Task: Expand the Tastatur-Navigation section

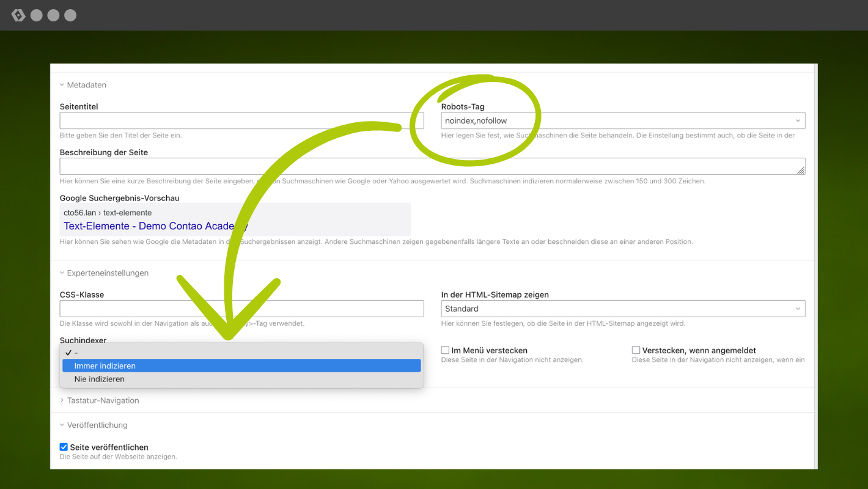Action: coord(62,401)
